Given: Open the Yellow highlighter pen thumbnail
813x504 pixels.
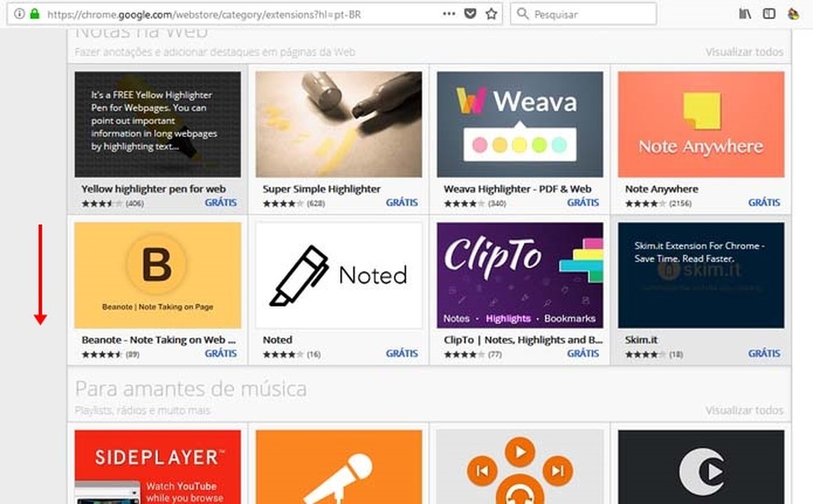Looking at the screenshot, I should 158,125.
